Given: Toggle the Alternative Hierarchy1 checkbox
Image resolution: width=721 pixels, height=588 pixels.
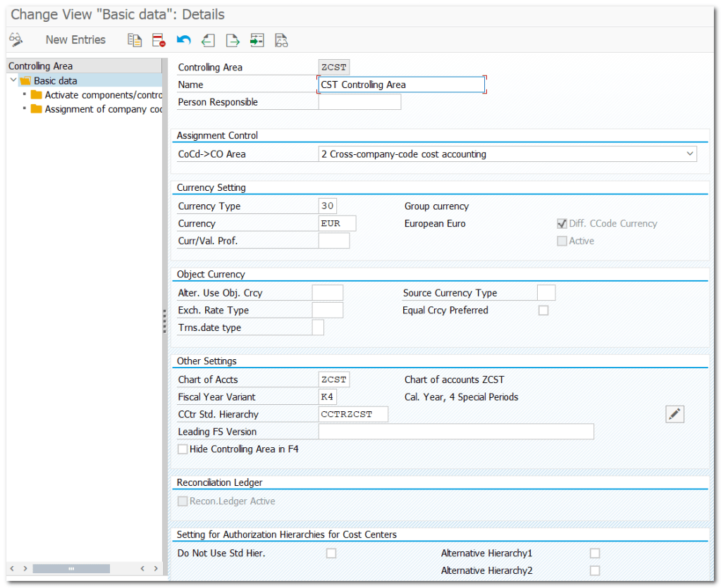Looking at the screenshot, I should click(x=595, y=553).
